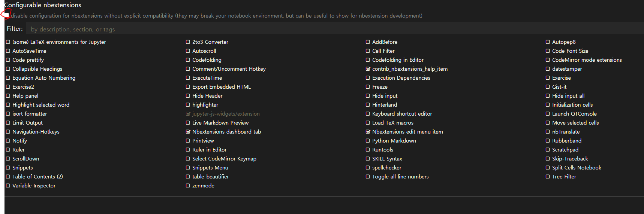644x214 pixels.
Task: Select the Limit Output extension
Action: 27,123
